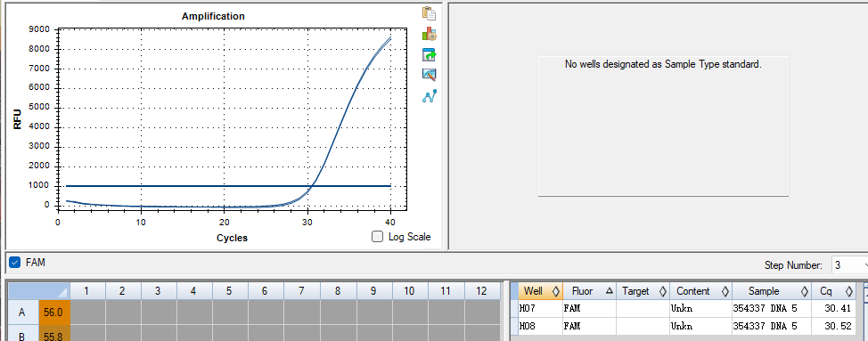Click the row selector left of H07

click(x=513, y=309)
